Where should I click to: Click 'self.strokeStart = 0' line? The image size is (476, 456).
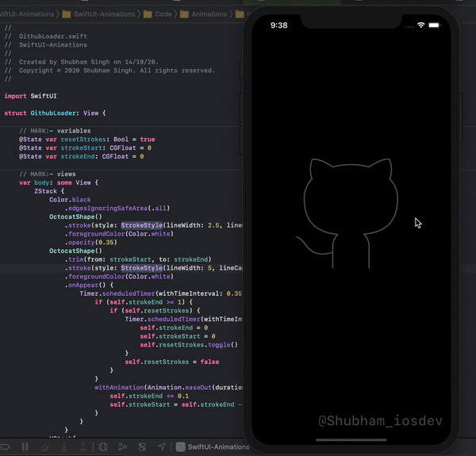(178, 336)
